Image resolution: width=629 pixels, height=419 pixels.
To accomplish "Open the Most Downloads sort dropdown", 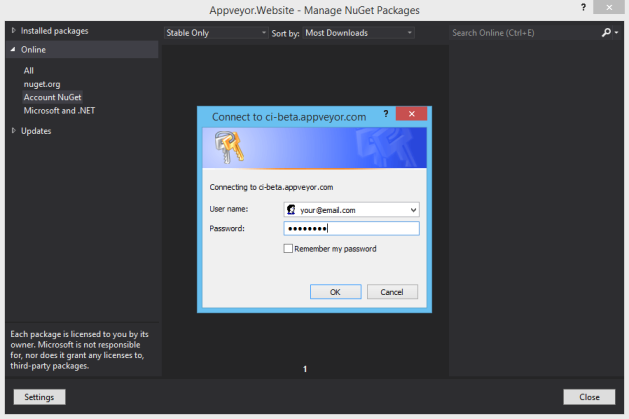I will click(358, 33).
